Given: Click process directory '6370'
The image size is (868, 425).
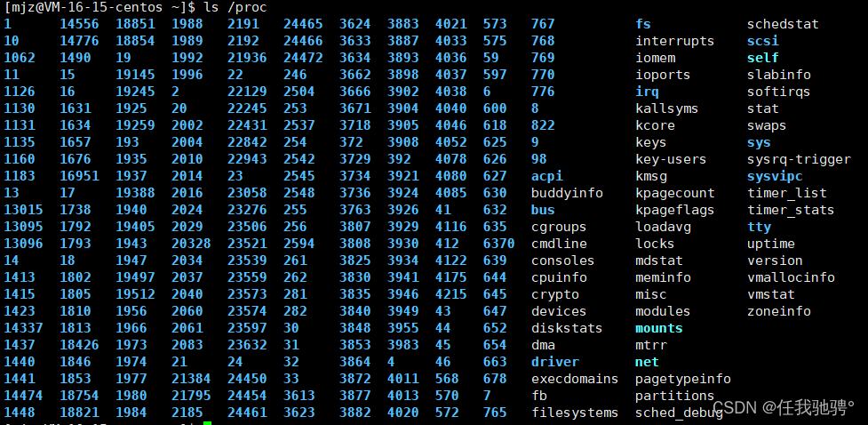Looking at the screenshot, I should click(498, 244).
